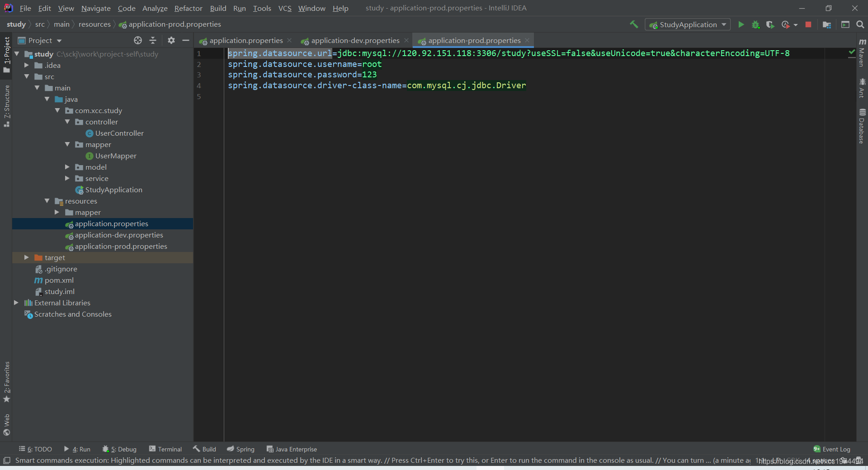The height and width of the screenshot is (470, 868).
Task: Open the Favorites side panel
Action: pyautogui.click(x=6, y=382)
